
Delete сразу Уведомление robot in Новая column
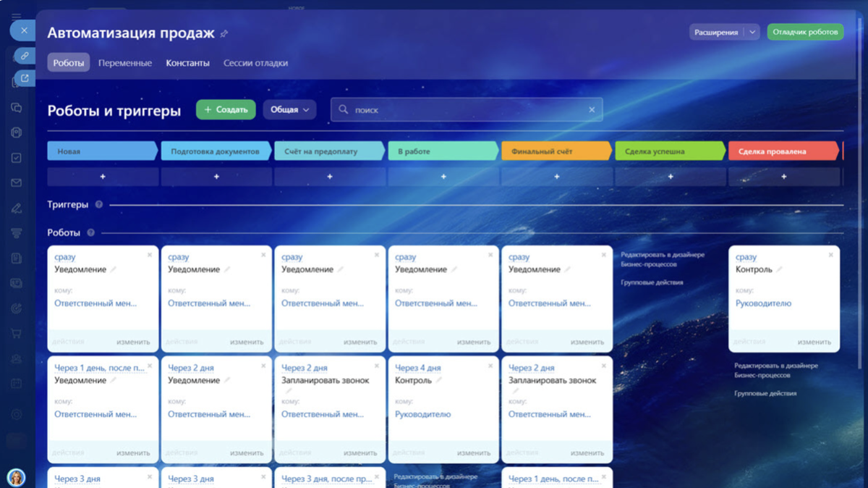150,255
